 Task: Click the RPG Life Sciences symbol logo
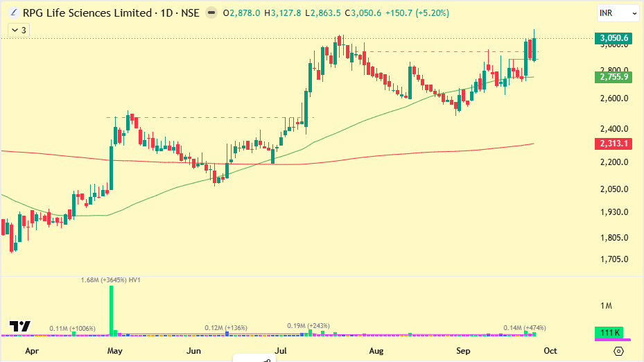tap(14, 13)
